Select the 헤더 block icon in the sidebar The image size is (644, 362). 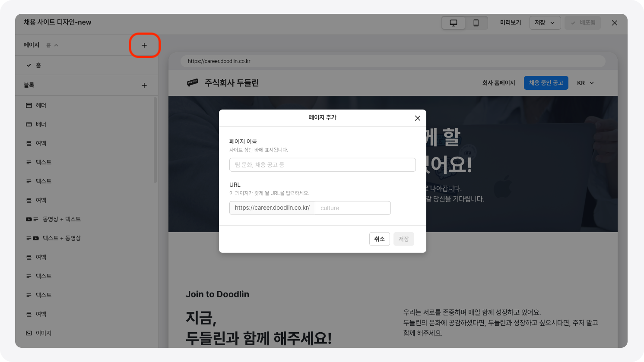click(29, 105)
